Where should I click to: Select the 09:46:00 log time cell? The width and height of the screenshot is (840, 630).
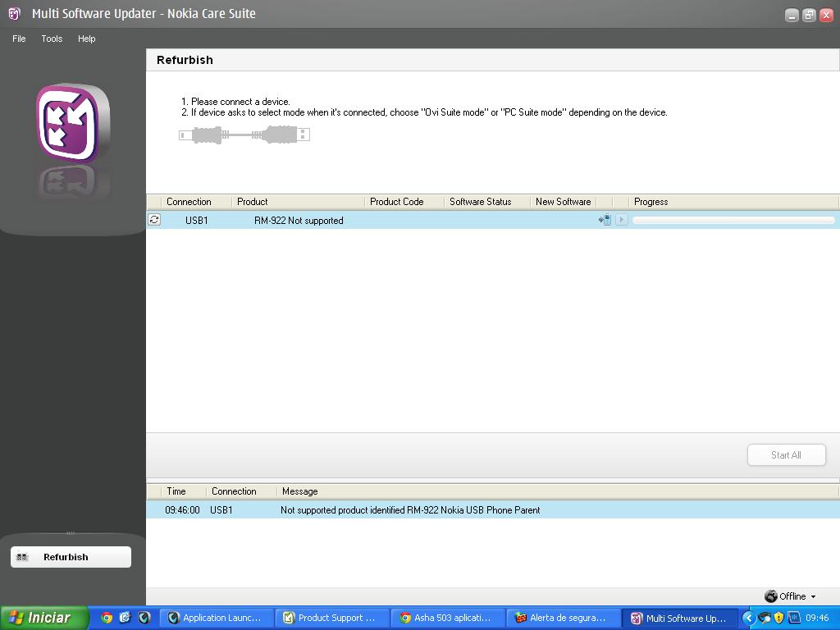pyautogui.click(x=182, y=510)
